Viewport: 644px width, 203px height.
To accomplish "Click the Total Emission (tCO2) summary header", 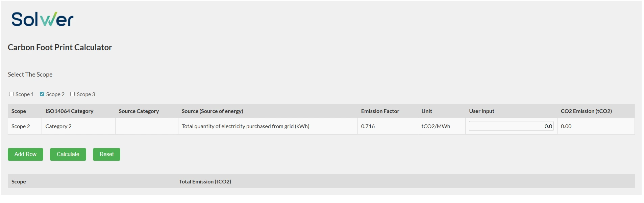I will tap(205, 182).
